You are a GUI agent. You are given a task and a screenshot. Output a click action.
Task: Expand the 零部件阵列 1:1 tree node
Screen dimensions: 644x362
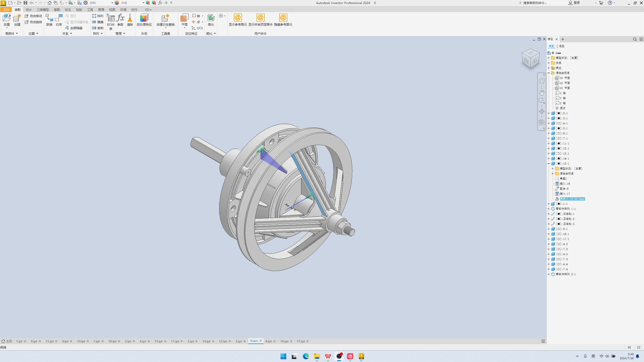pyautogui.click(x=549, y=209)
